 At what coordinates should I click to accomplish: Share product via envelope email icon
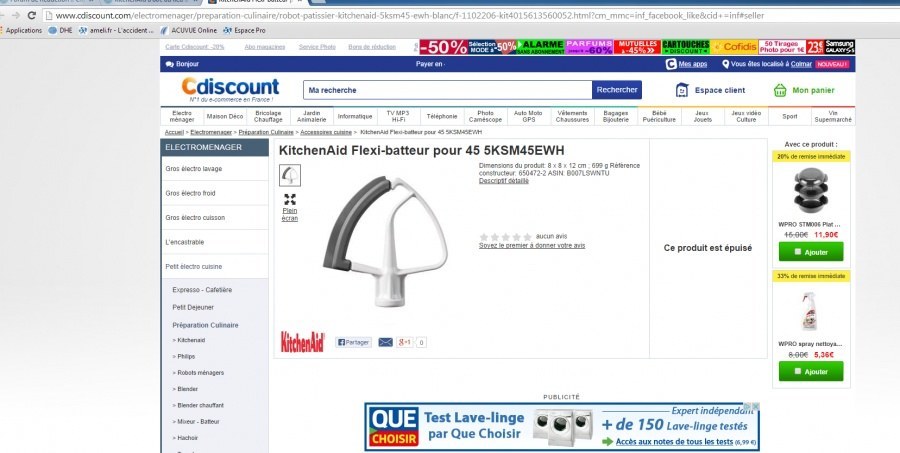click(385, 342)
